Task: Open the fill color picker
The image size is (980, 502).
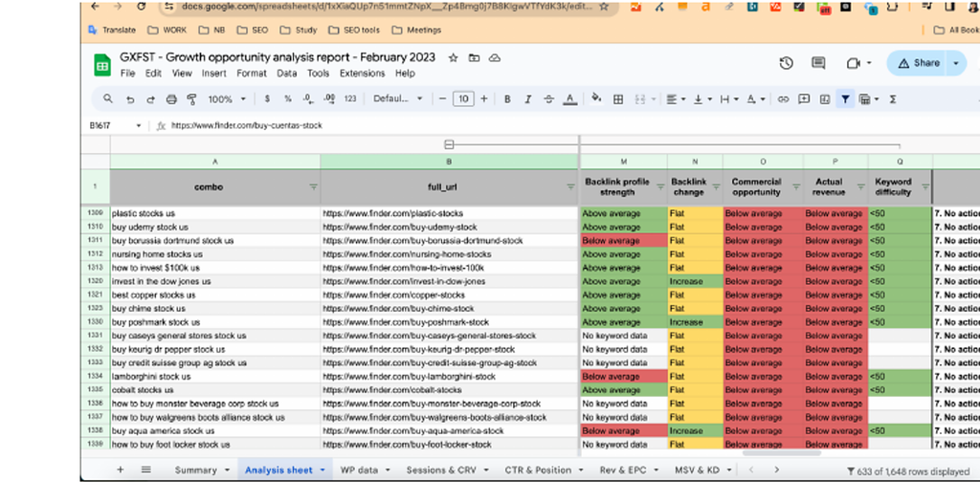Action: (x=596, y=98)
